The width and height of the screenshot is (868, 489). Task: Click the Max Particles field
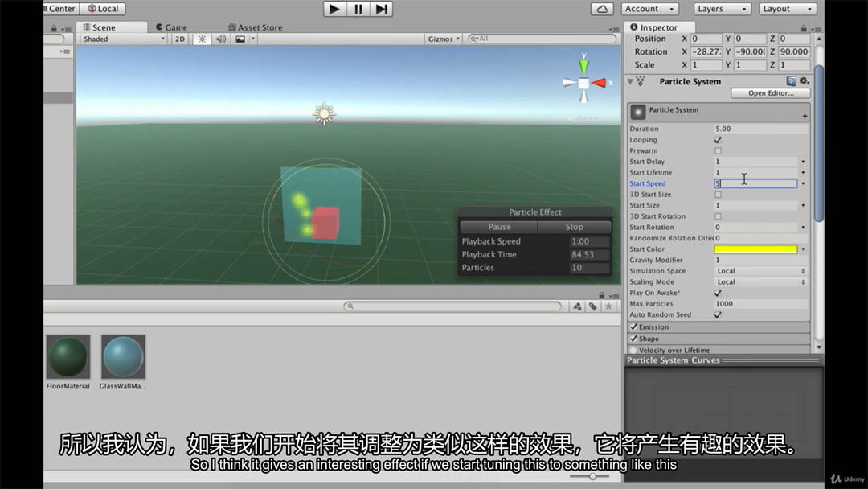click(760, 303)
